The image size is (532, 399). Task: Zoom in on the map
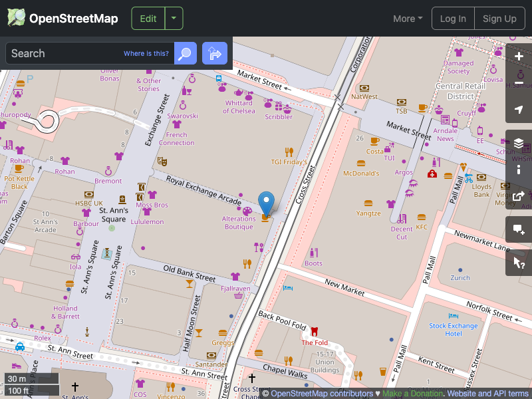pos(519,57)
